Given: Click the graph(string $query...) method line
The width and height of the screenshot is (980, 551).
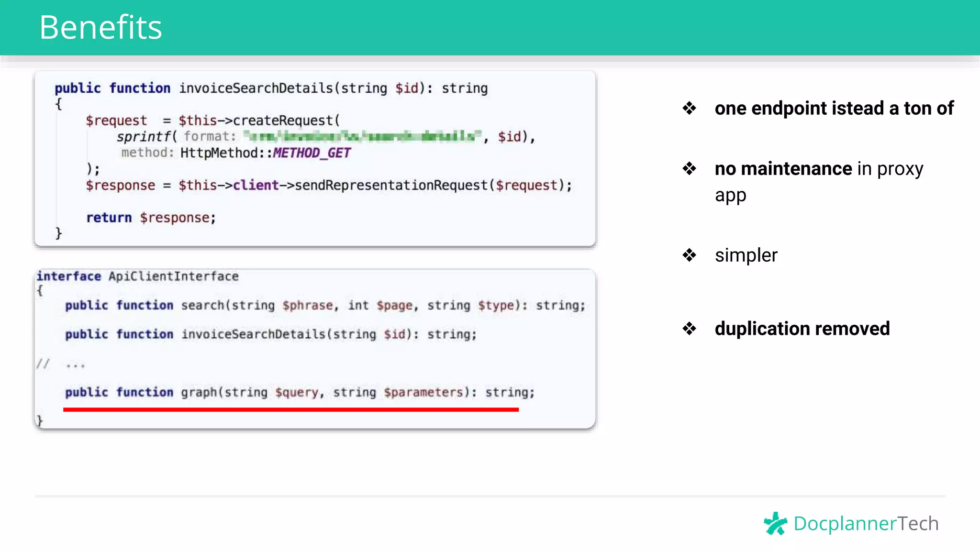Looking at the screenshot, I should click(x=300, y=393).
